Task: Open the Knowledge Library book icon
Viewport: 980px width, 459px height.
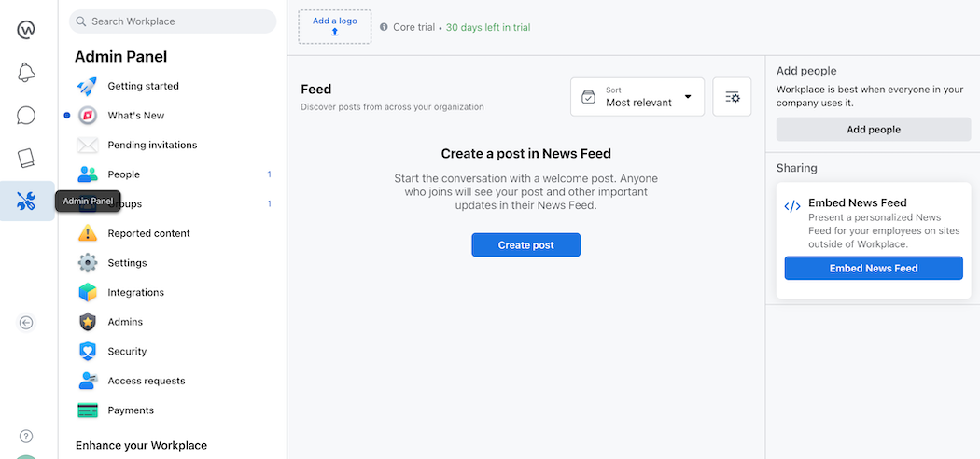Action: point(26,158)
